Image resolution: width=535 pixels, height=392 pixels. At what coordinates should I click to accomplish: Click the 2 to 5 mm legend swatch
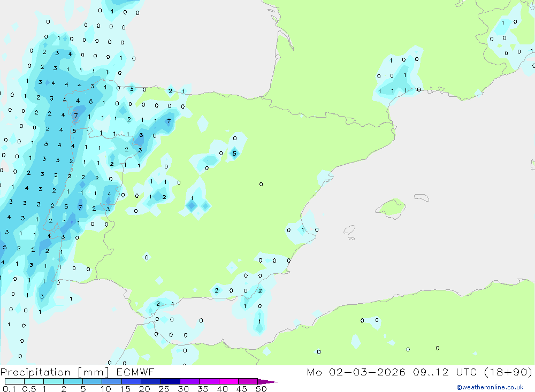click(73, 381)
